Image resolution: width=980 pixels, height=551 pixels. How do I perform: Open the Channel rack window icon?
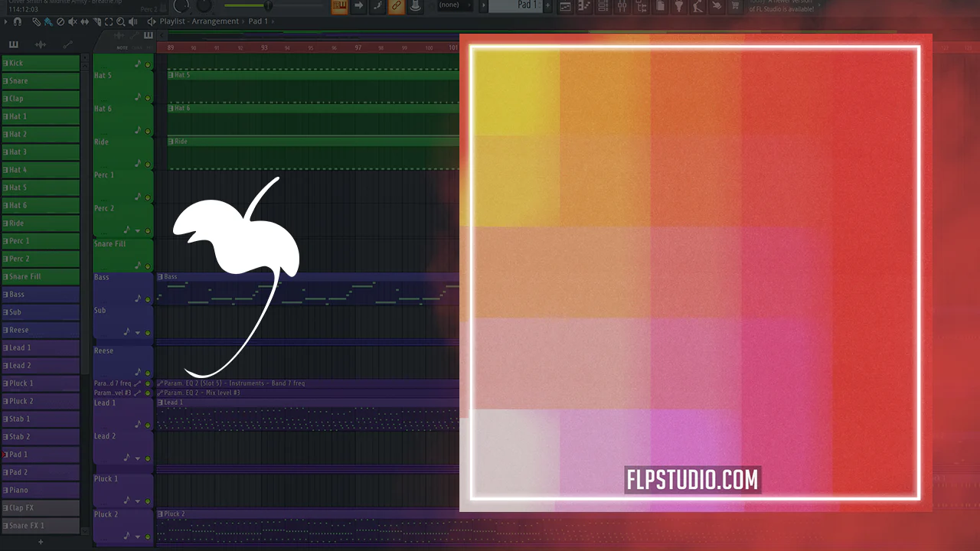coord(603,6)
